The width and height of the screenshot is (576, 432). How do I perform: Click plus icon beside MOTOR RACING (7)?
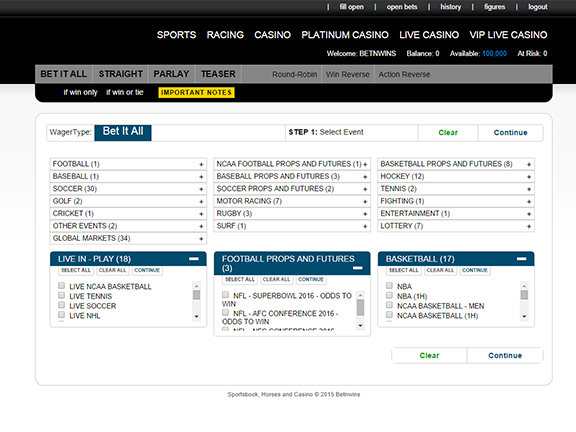click(365, 201)
